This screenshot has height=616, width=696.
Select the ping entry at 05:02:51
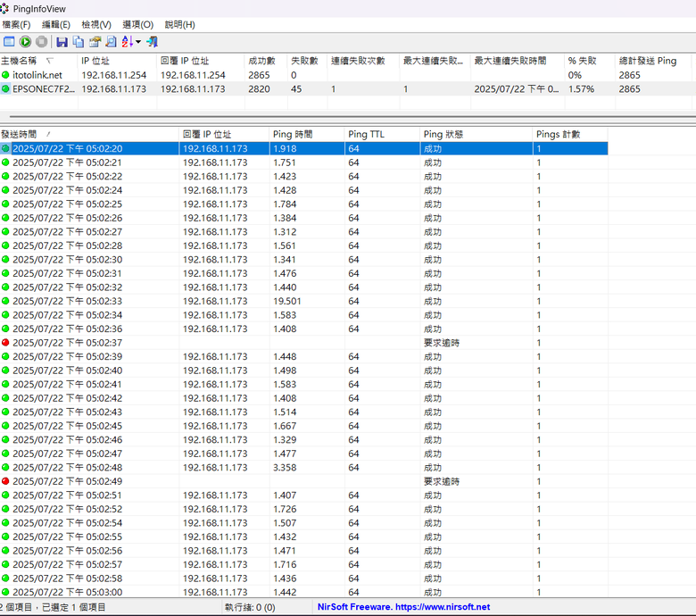point(303,495)
